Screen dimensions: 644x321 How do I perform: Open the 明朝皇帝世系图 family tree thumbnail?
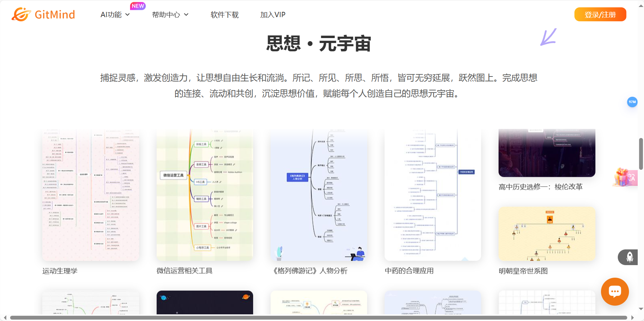tap(546, 234)
